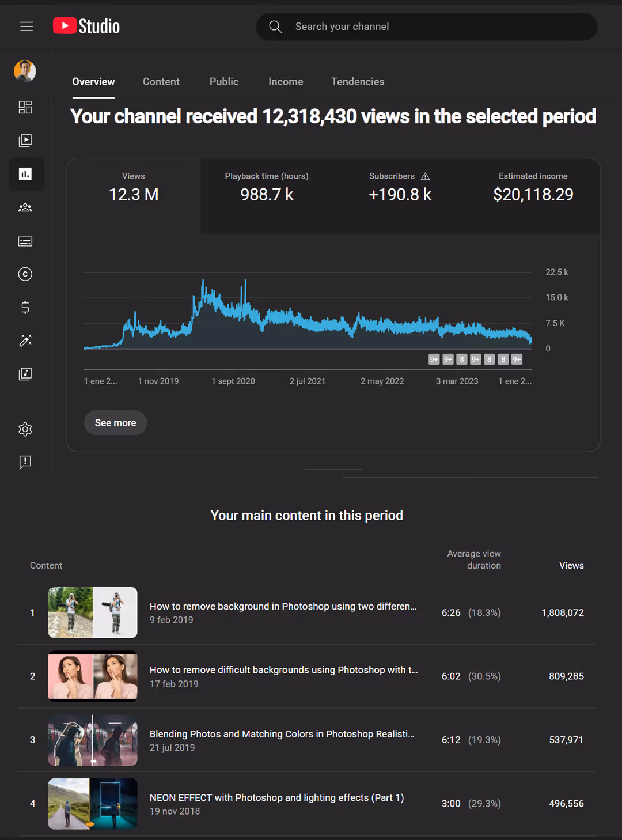Open the Community section

click(x=25, y=207)
